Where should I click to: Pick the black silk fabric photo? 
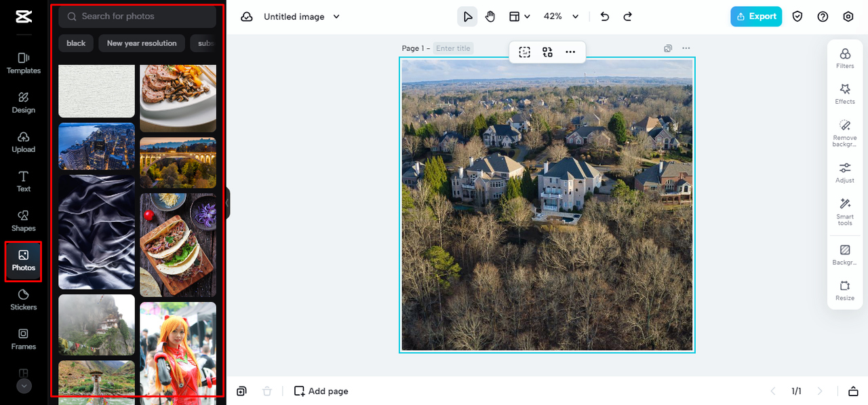96,232
